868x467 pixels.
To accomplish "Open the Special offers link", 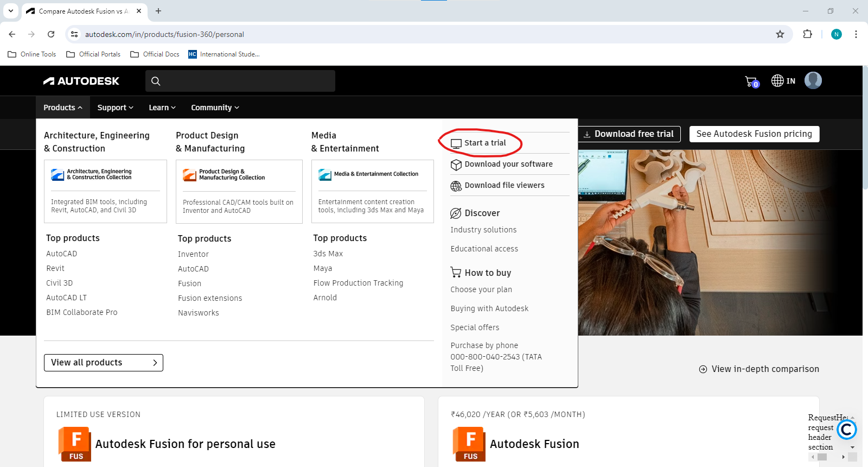I will 475,327.
